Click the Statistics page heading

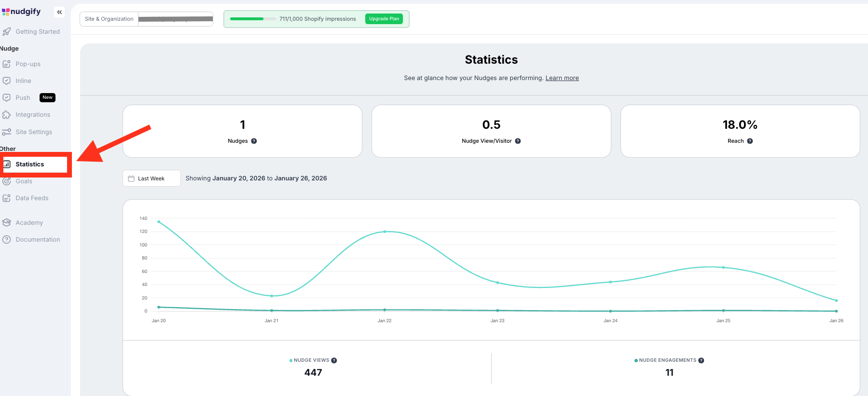pyautogui.click(x=491, y=60)
